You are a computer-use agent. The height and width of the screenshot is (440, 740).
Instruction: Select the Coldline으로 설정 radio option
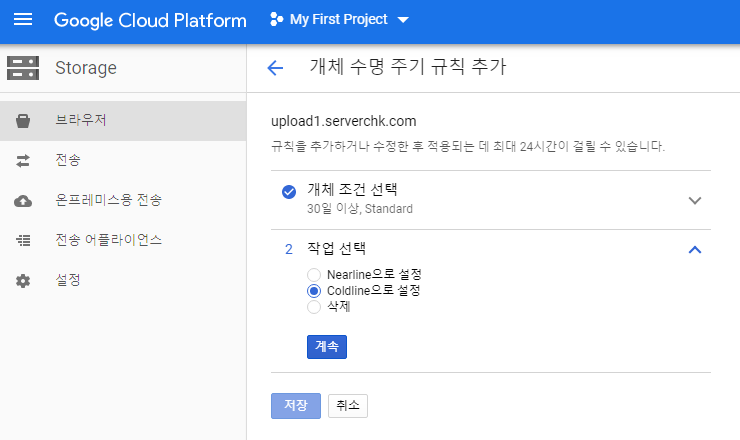click(x=314, y=291)
